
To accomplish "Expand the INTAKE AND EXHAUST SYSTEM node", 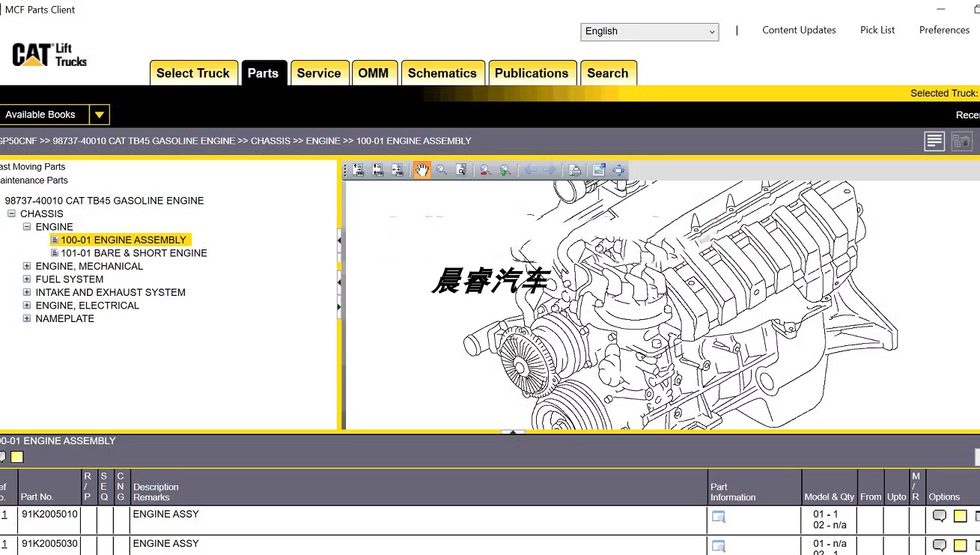I will [27, 292].
